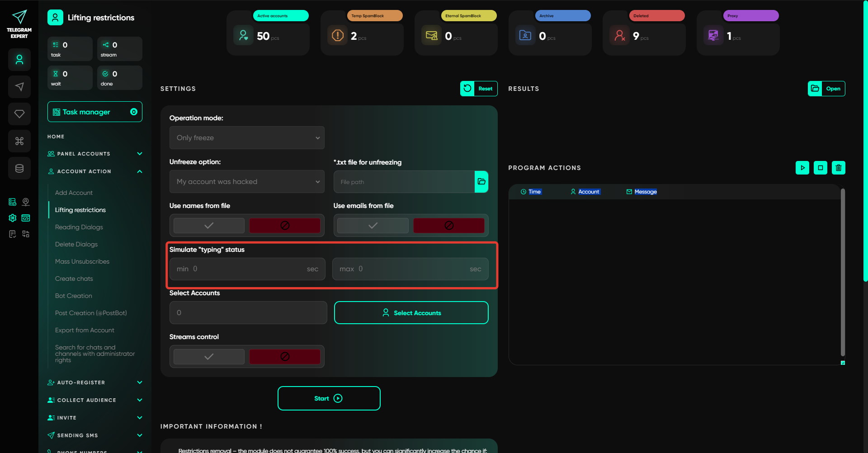This screenshot has height=453, width=868.
Task: Open Reading Dialogs menu item
Action: 79,227
